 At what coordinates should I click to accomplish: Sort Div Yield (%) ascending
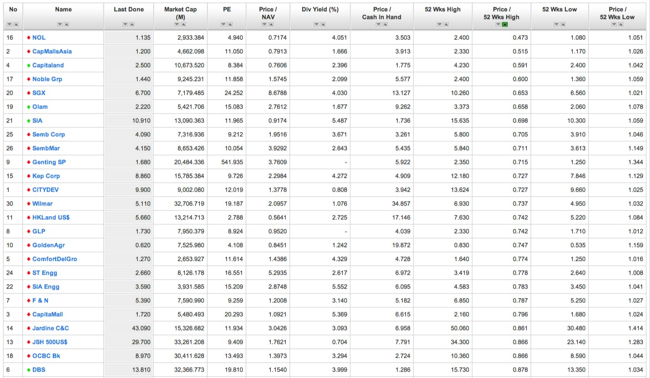[x=323, y=25]
